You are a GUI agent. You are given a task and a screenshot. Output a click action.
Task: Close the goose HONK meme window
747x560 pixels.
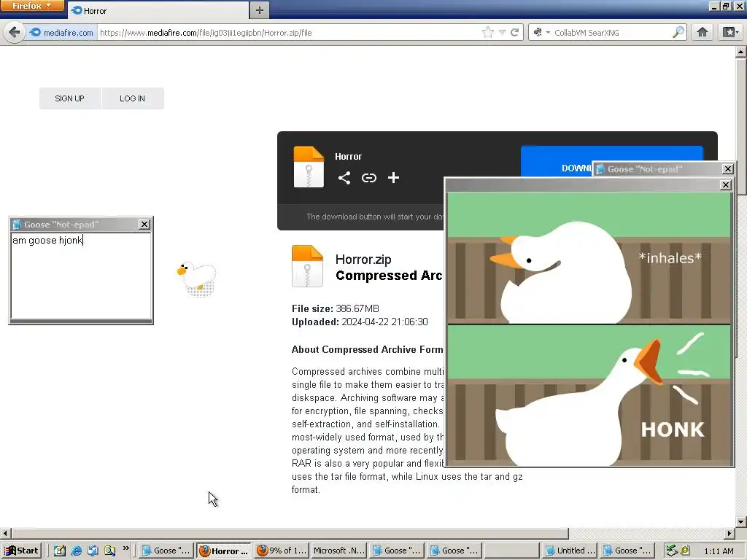coord(725,184)
